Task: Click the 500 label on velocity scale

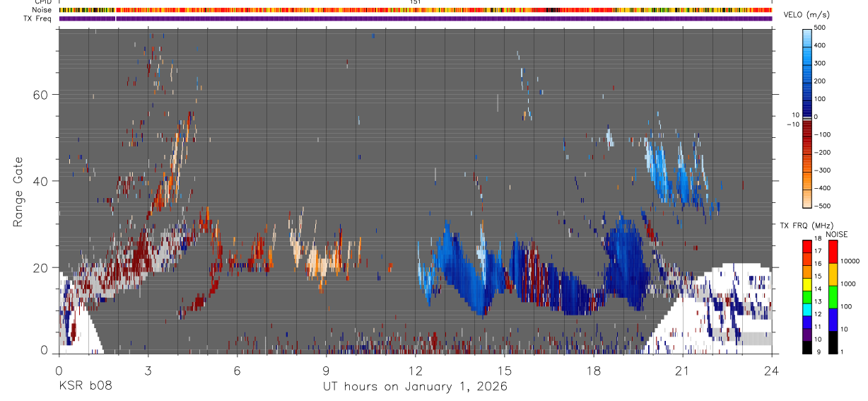Action: click(820, 28)
